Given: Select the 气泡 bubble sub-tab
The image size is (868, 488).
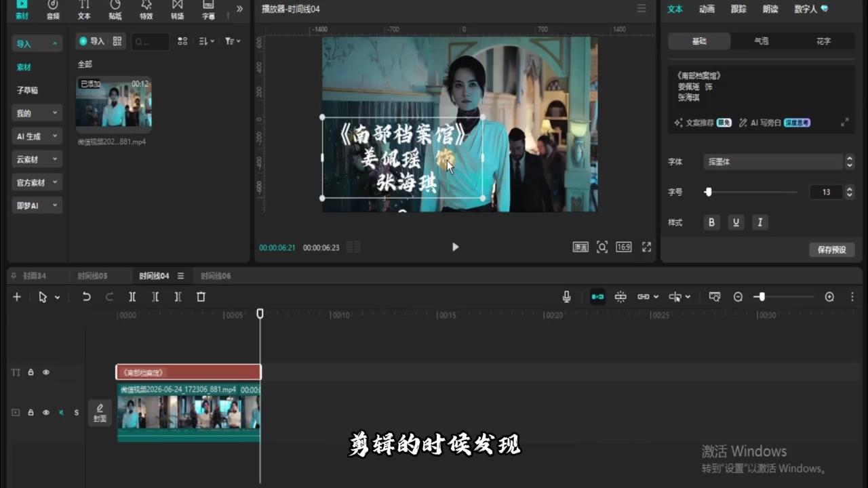Looking at the screenshot, I should click(x=762, y=41).
